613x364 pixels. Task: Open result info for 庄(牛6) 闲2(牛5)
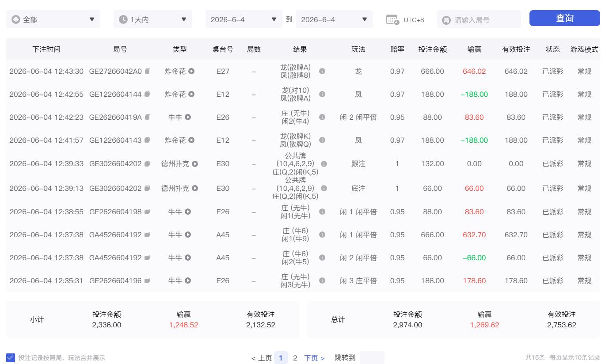point(322,258)
